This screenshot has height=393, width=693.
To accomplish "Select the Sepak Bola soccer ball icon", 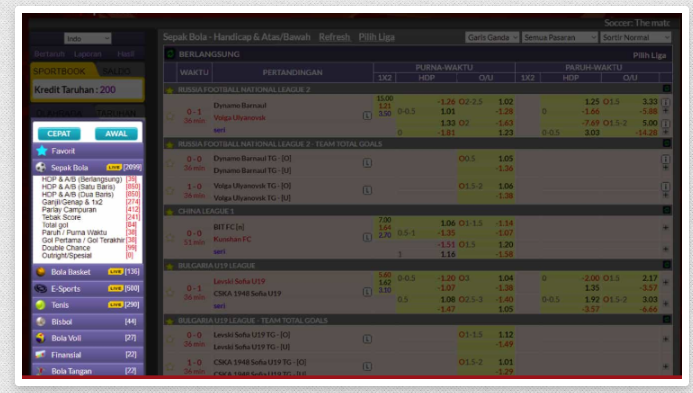I will 41,168.
